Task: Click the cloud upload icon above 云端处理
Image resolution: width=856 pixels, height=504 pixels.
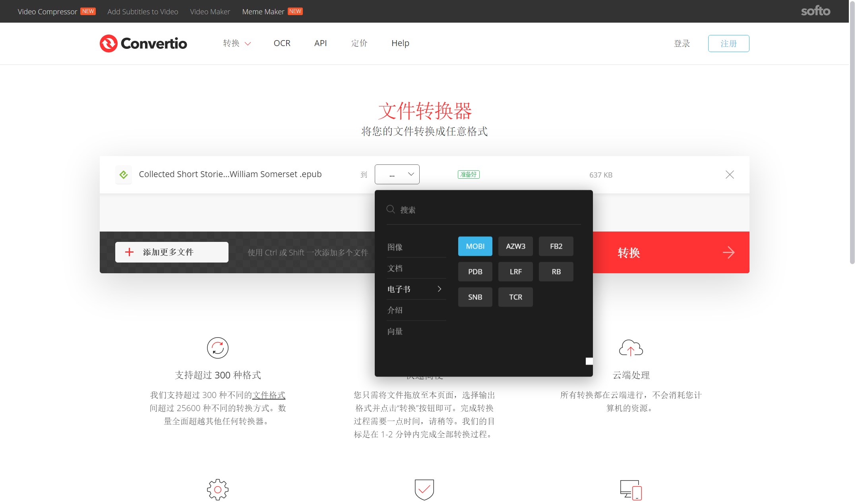Action: (630, 348)
